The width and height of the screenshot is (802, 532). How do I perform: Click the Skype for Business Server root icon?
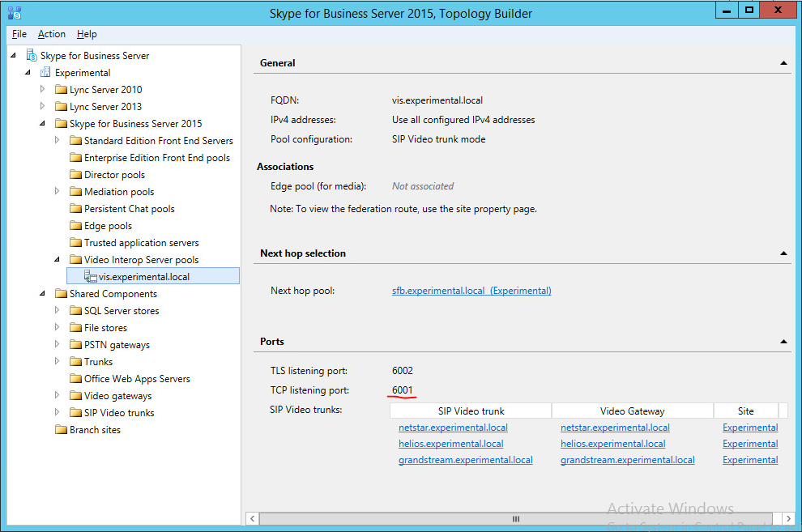coord(32,56)
